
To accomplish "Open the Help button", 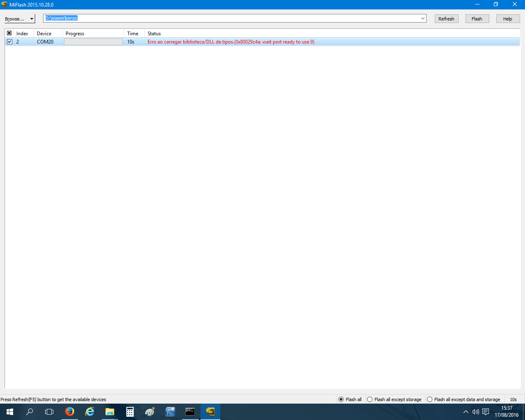I will point(508,19).
